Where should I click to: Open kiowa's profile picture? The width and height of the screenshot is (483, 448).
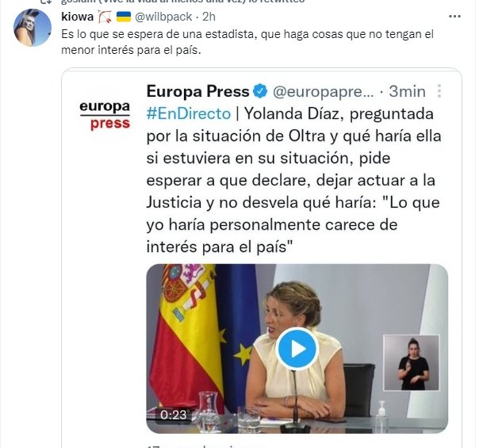click(x=33, y=28)
